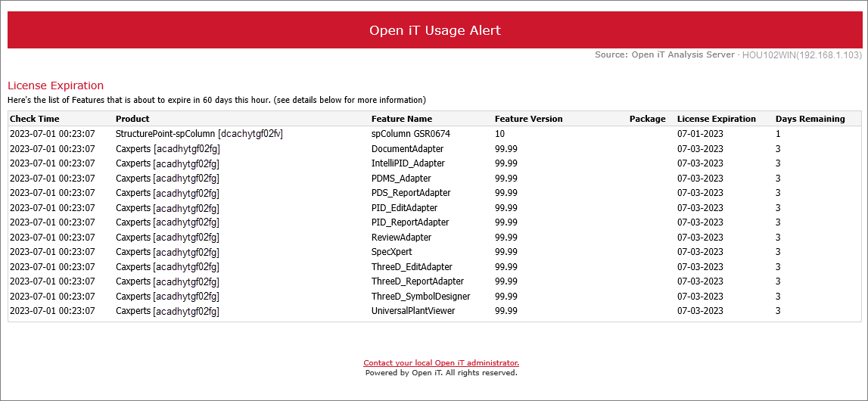Click the Source: Open iT Analysis Server text
This screenshot has height=401, width=868.
[x=664, y=54]
